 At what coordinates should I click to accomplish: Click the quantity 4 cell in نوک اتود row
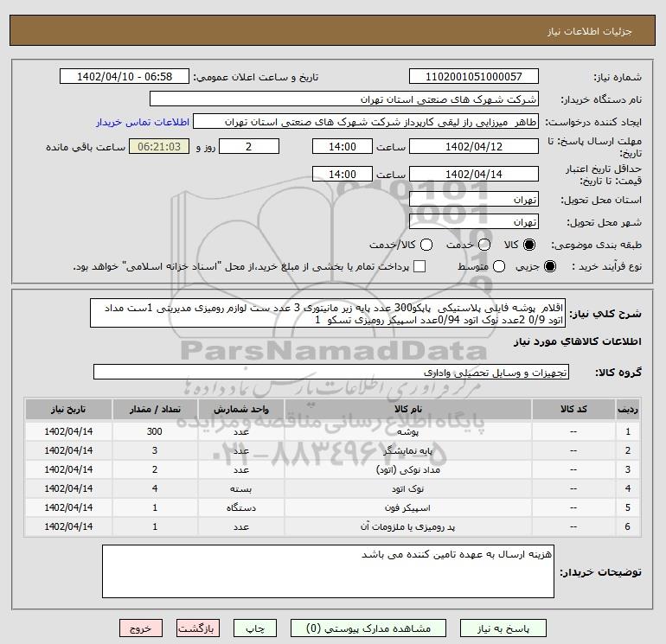coord(155,489)
